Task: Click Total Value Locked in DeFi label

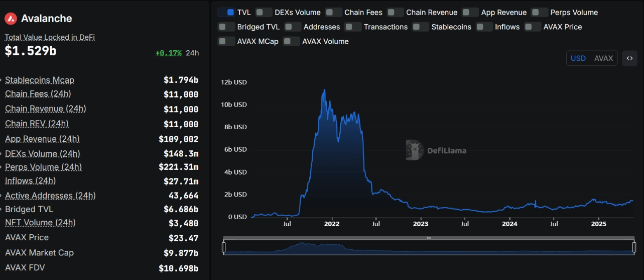Action: pos(50,37)
